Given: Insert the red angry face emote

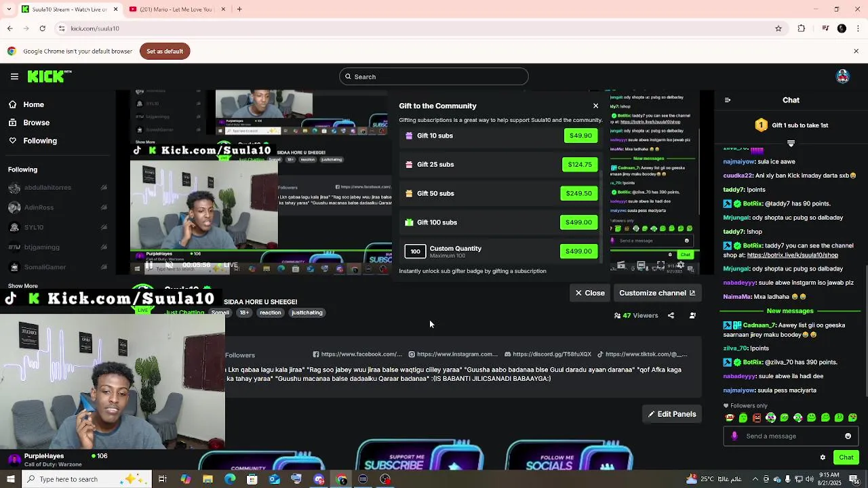Looking at the screenshot, I should 757,418.
